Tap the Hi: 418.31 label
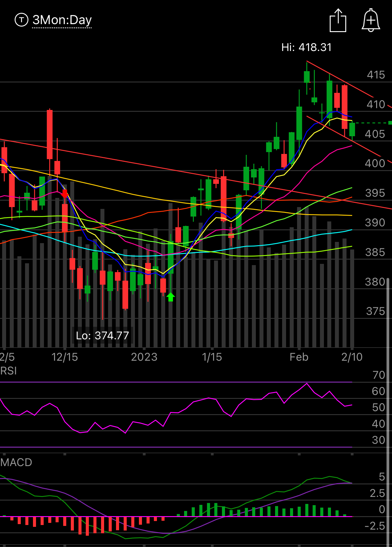Image resolution: width=392 pixels, height=547 pixels. (306, 47)
